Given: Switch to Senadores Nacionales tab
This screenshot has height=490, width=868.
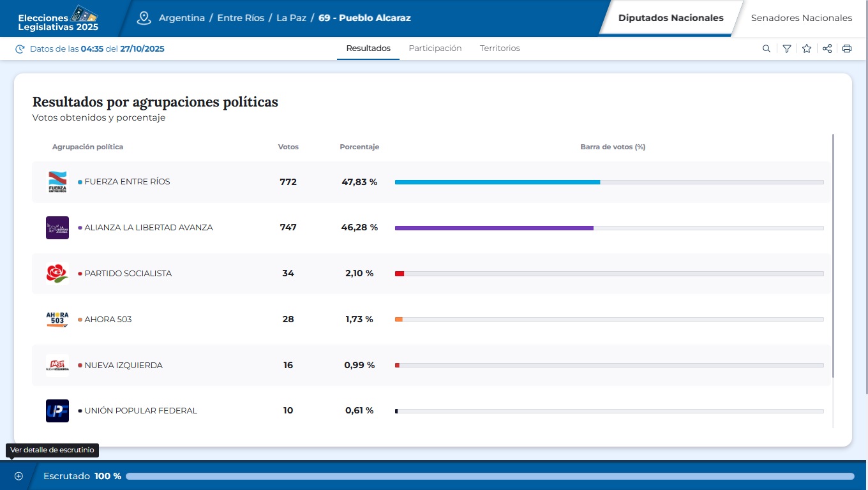Looking at the screenshot, I should point(801,18).
